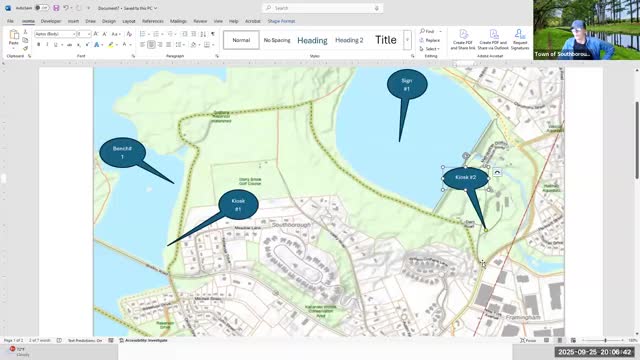
Task: Click the Sort icon
Action: click(x=203, y=34)
